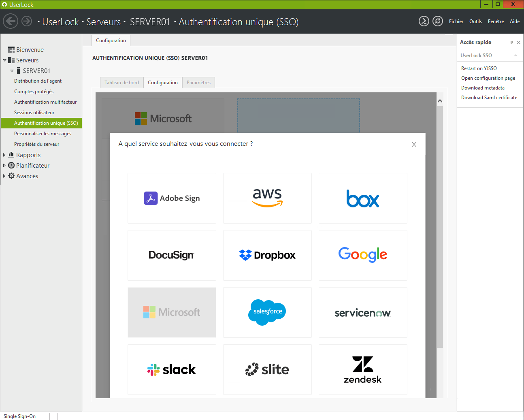Image resolution: width=524 pixels, height=420 pixels.
Task: Click the SERVER01 server icon
Action: point(18,70)
